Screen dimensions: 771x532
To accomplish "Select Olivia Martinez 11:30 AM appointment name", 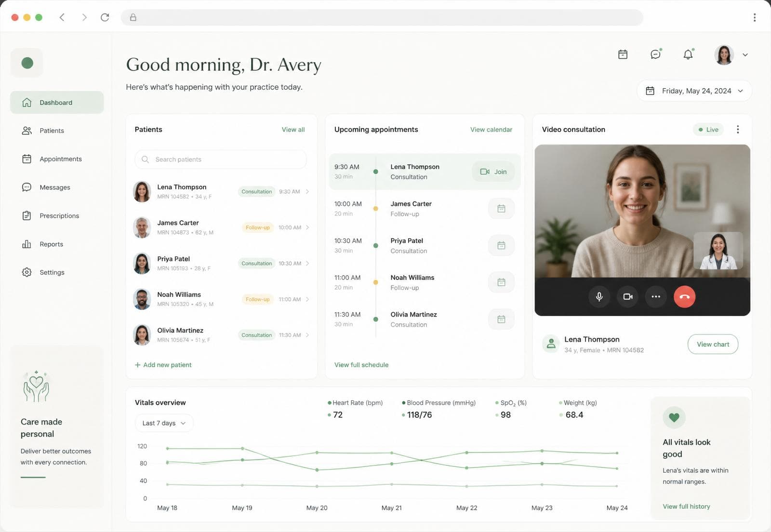I will (x=413, y=315).
